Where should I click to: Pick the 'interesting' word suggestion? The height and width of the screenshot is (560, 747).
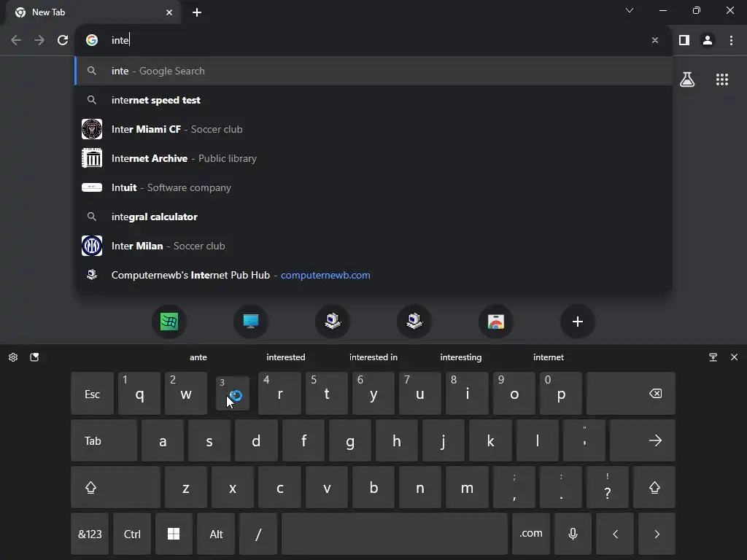tap(461, 357)
